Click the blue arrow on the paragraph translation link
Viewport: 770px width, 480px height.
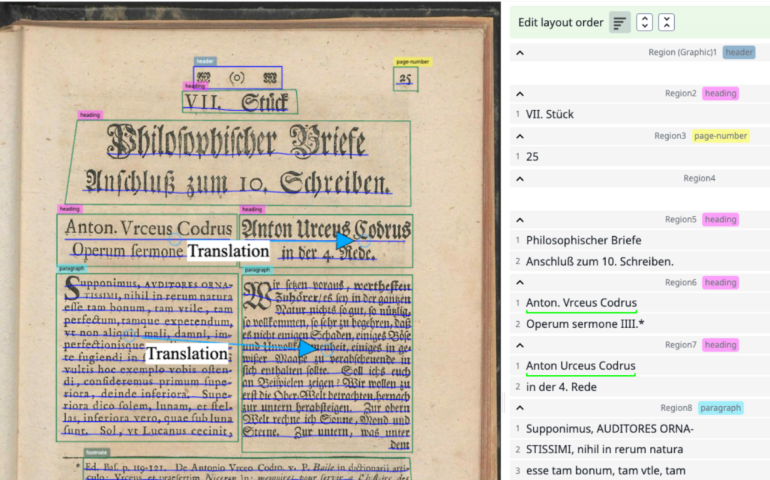coord(307,347)
